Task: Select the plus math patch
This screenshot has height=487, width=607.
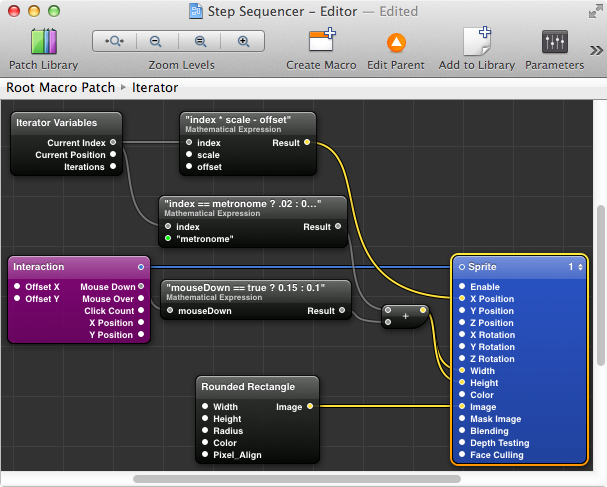Action: click(405, 316)
